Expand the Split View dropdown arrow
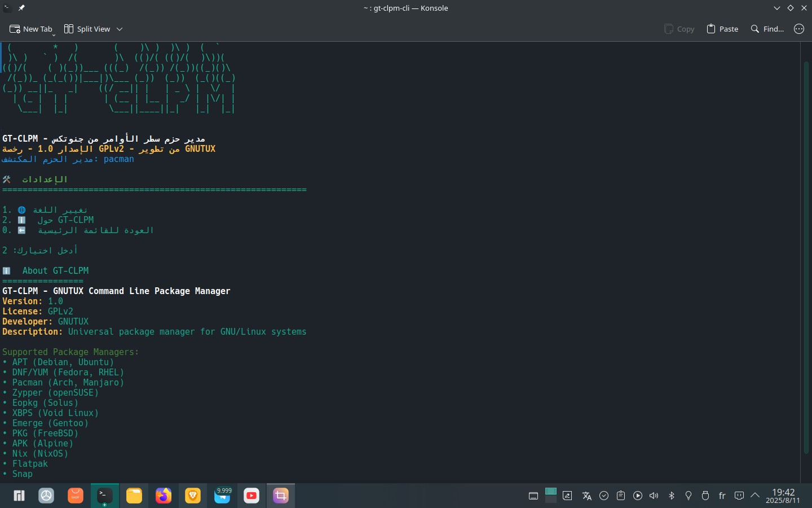The width and height of the screenshot is (812, 508). pyautogui.click(x=120, y=29)
